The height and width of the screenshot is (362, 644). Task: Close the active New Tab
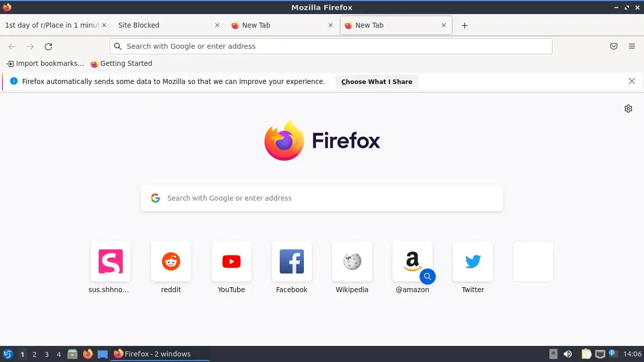(x=444, y=25)
